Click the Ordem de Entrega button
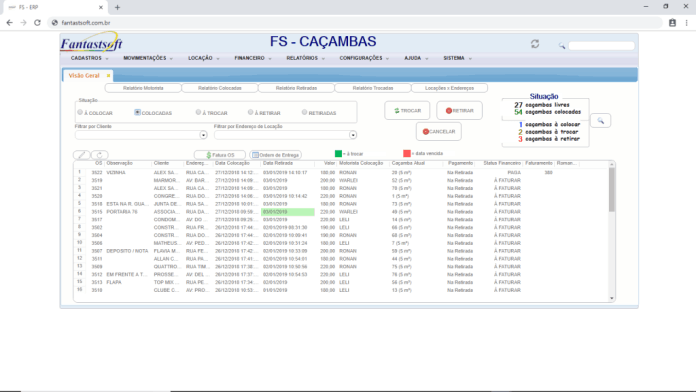696x392 pixels. tap(275, 155)
